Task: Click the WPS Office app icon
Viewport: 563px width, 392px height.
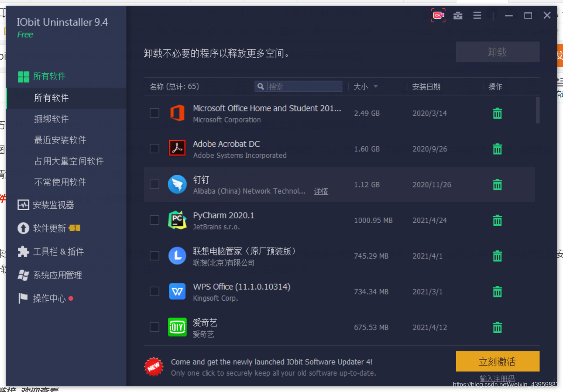Action: pyautogui.click(x=177, y=291)
